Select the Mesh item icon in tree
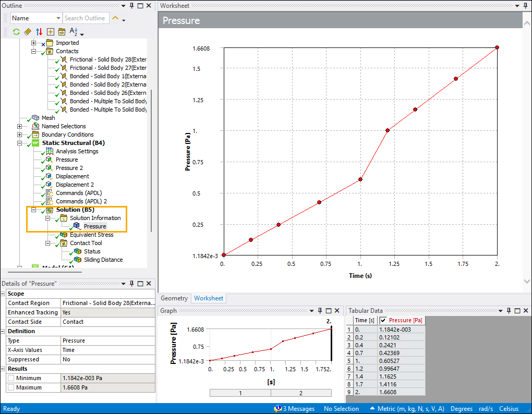Image resolution: width=532 pixels, height=414 pixels. [x=35, y=118]
